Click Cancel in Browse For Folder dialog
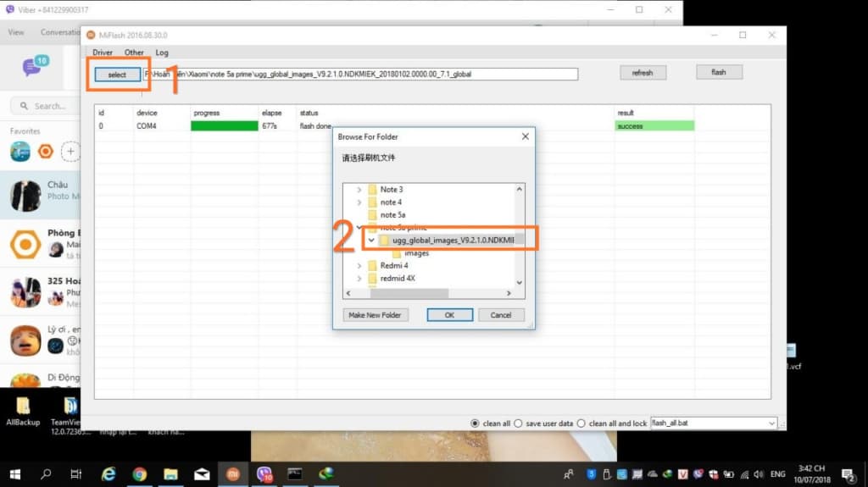 pyautogui.click(x=500, y=315)
